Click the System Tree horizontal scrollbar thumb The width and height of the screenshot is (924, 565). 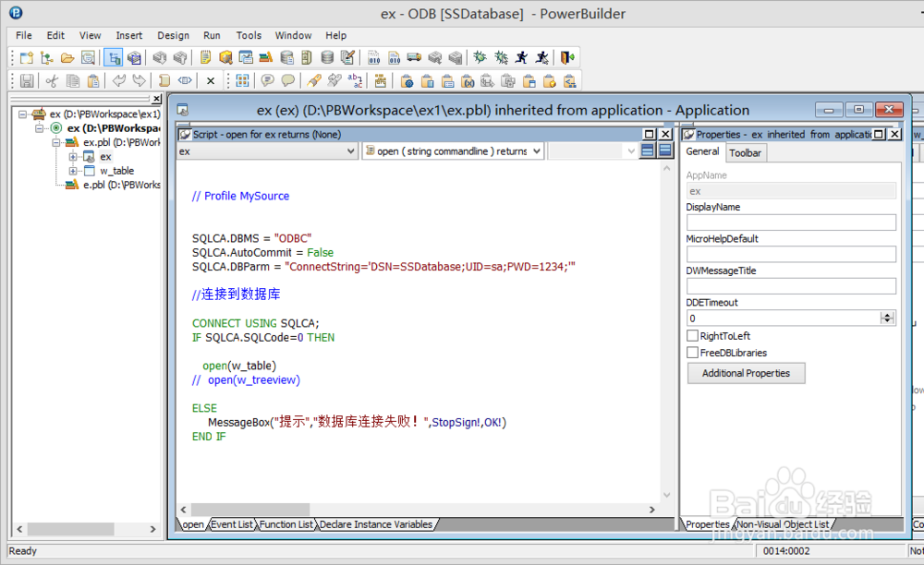(x=71, y=529)
